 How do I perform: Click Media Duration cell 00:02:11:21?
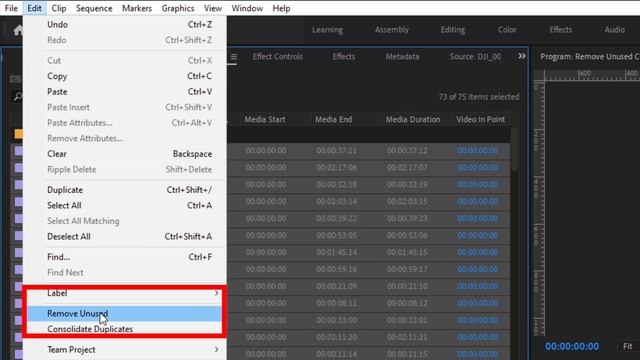click(x=407, y=337)
